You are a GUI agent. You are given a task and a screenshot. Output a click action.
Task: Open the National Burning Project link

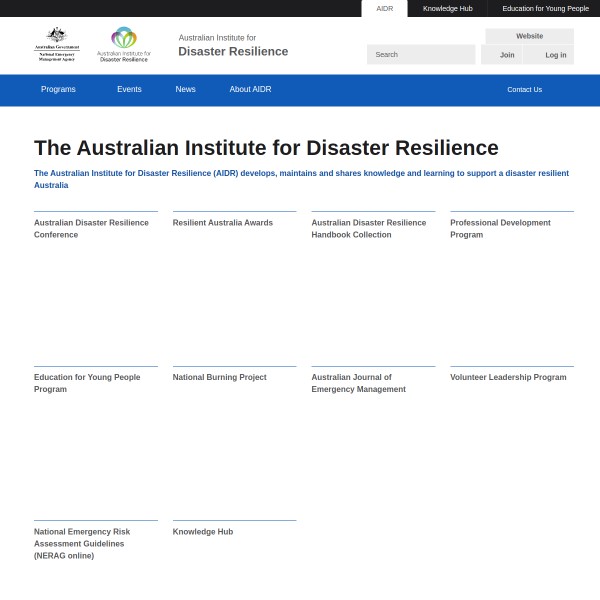(219, 377)
